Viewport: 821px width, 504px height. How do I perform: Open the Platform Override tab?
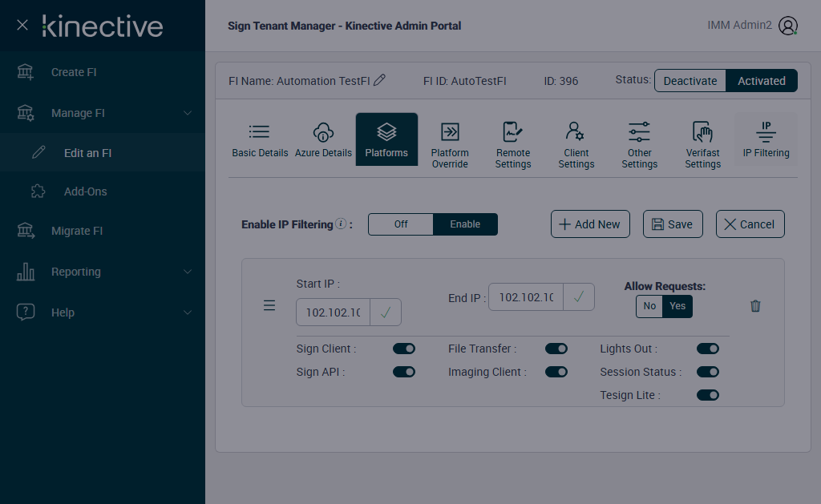pos(450,144)
